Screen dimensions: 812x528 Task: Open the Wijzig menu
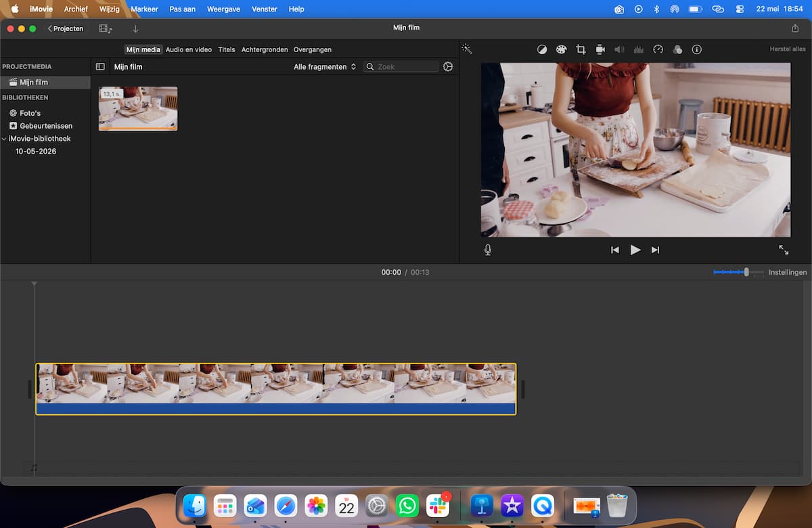point(109,9)
